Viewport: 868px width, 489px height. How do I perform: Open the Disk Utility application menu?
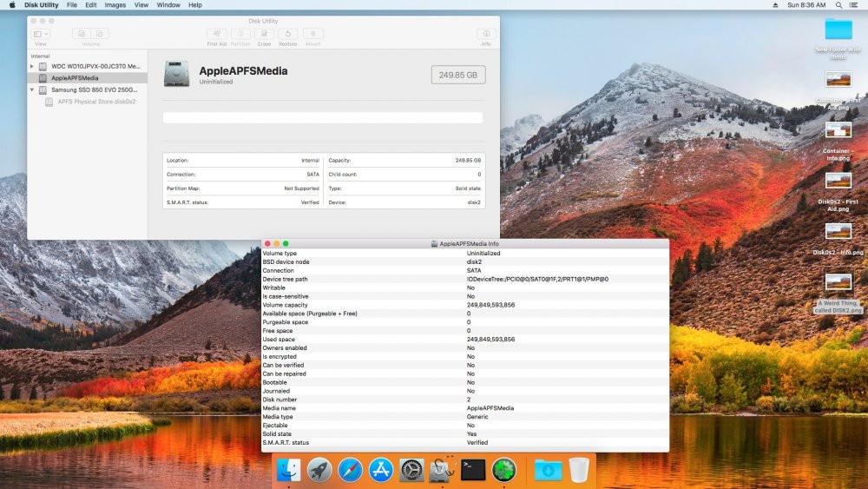pyautogui.click(x=41, y=5)
